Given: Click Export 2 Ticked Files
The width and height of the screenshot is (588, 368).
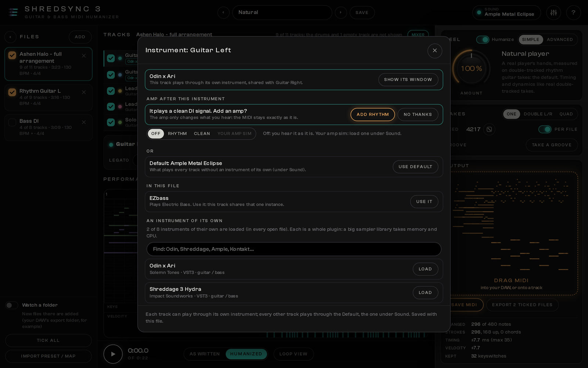Looking at the screenshot, I should [x=522, y=305].
